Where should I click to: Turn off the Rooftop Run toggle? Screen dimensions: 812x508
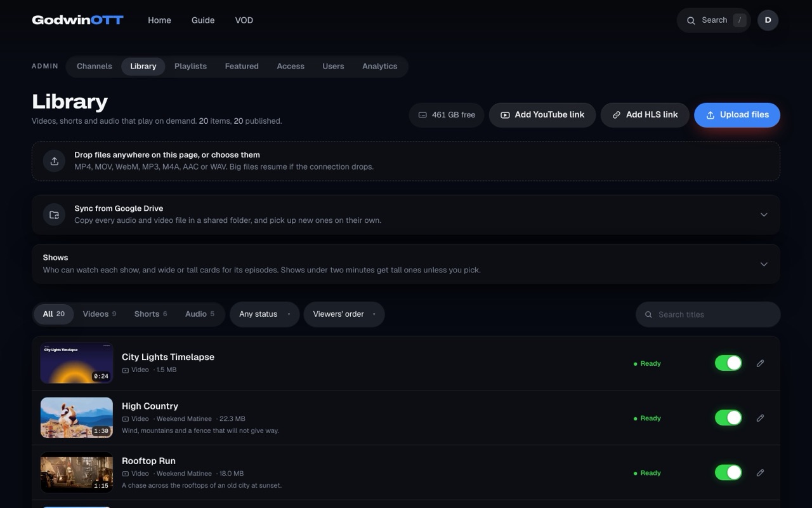point(728,472)
